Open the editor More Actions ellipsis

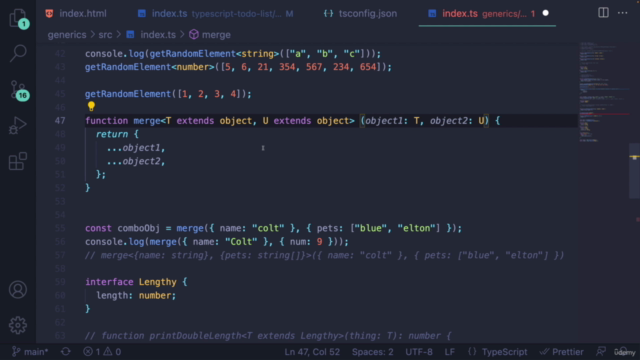pyautogui.click(x=622, y=13)
